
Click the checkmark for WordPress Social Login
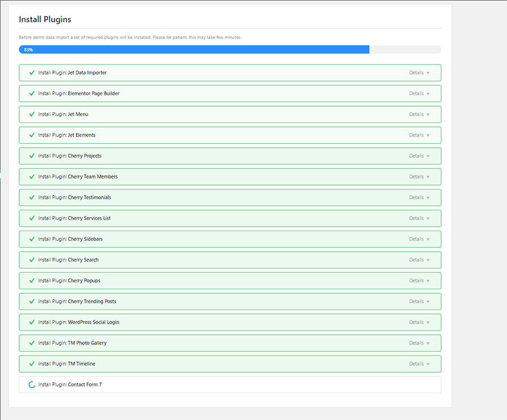(32, 322)
